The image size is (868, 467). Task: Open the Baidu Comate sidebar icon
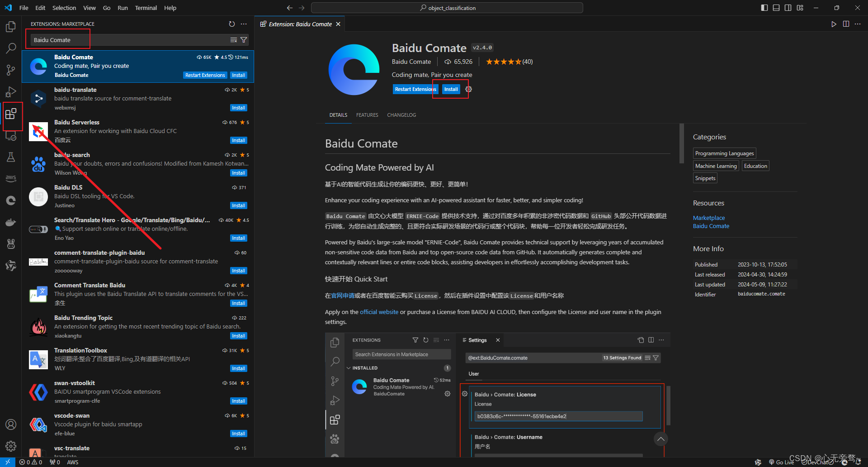[11, 200]
